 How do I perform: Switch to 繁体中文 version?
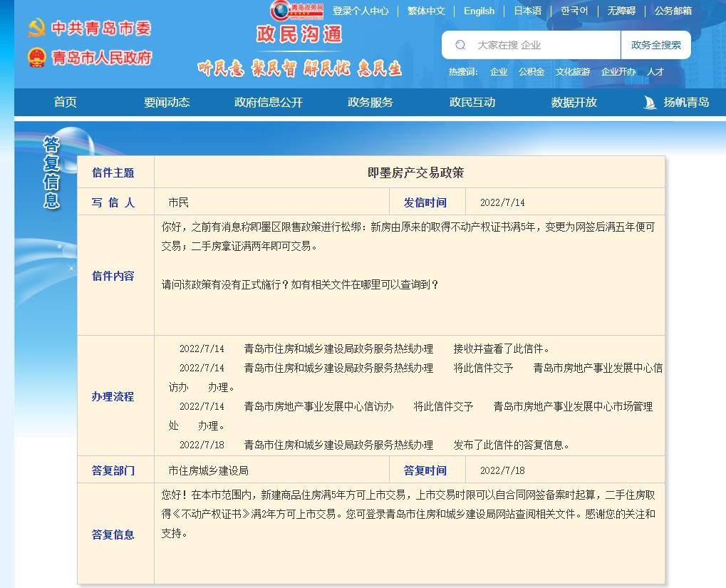click(426, 11)
